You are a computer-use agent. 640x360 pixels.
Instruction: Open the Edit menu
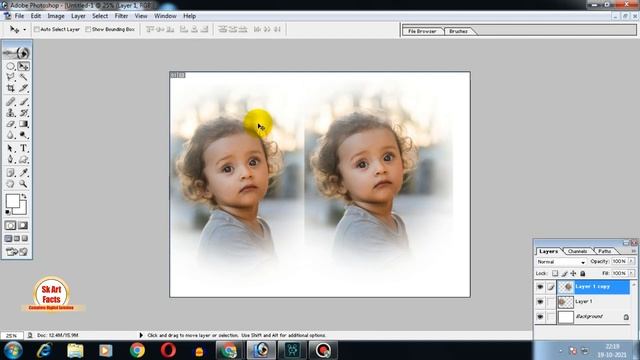coord(36,16)
